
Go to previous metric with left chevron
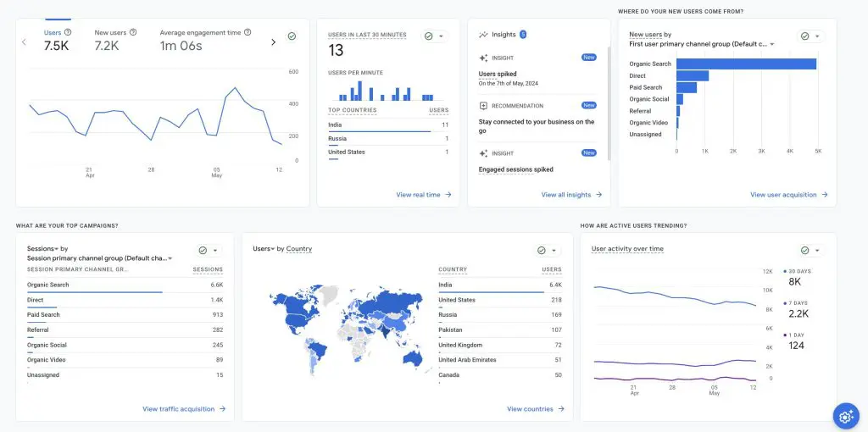pyautogui.click(x=24, y=42)
